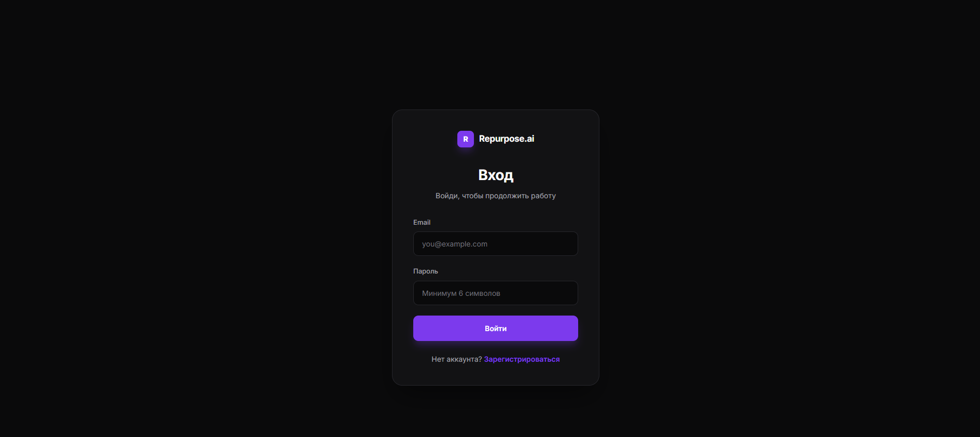The width and height of the screenshot is (980, 437).
Task: Focus the Пароль password field
Action: [496, 293]
